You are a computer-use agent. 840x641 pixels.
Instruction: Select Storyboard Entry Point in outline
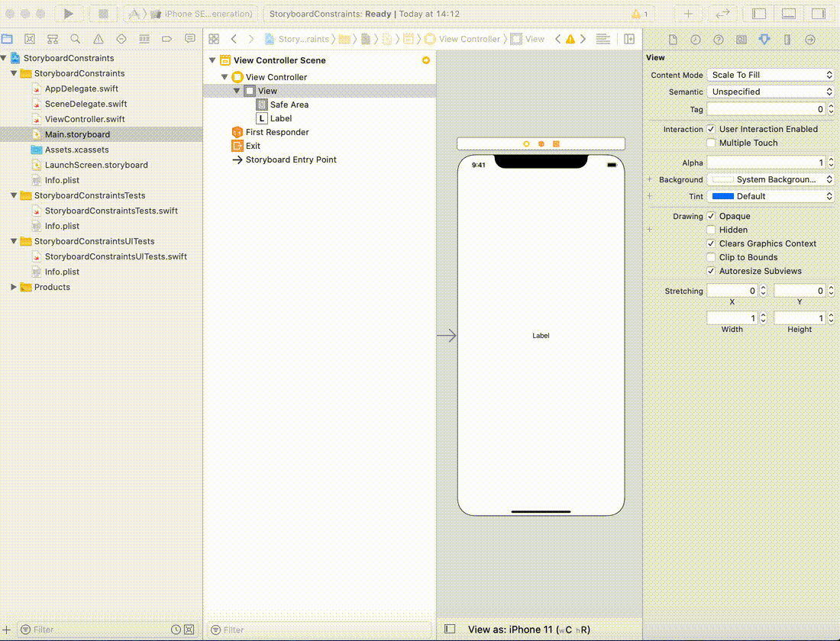click(291, 159)
